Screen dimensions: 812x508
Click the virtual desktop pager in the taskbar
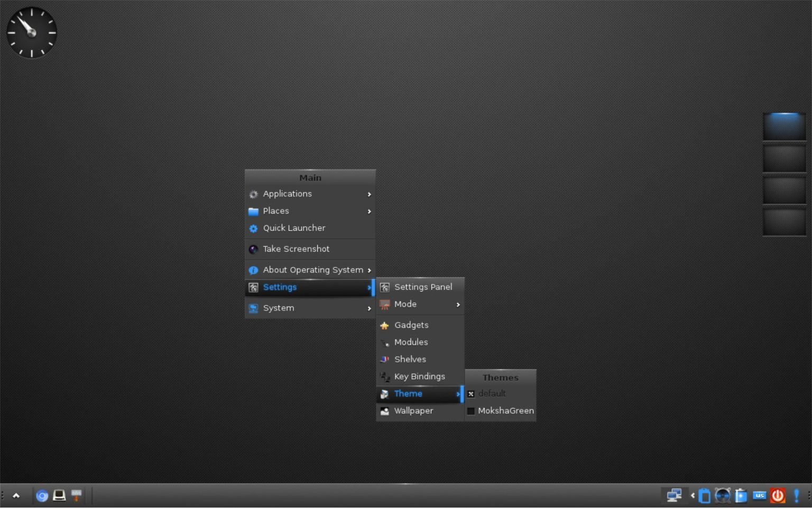pos(675,496)
